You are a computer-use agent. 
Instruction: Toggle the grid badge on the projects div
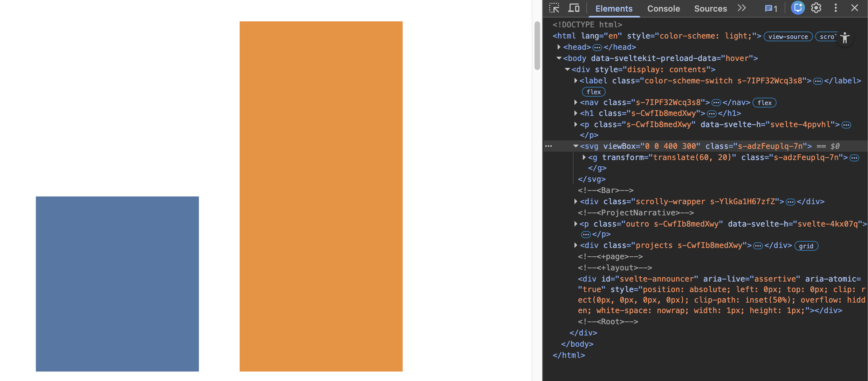click(806, 246)
